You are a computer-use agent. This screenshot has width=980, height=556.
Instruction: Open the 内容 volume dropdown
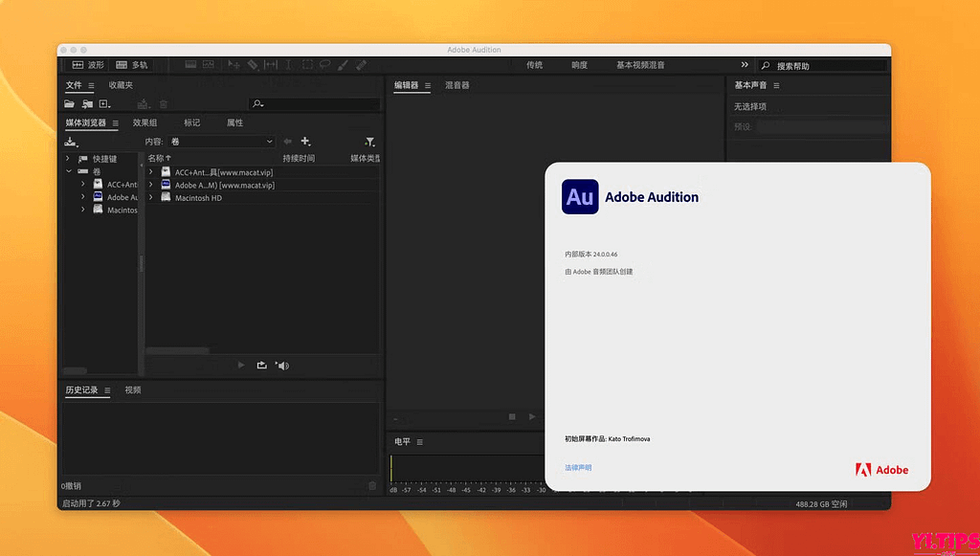[222, 142]
